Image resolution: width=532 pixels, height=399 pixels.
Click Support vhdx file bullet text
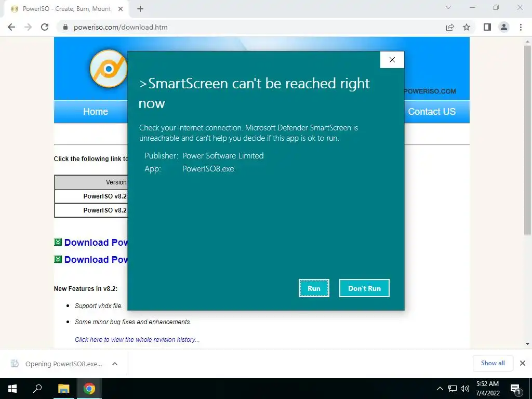point(98,305)
